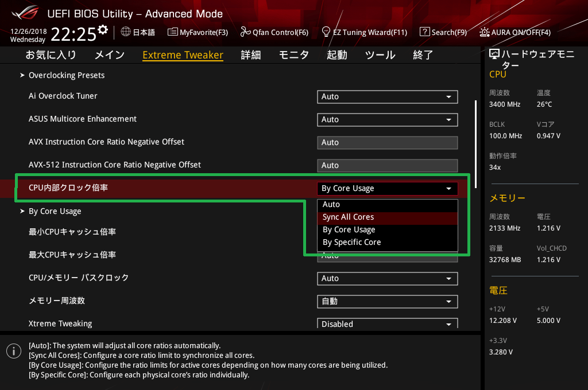This screenshot has height=390, width=588.
Task: Open Ai Overclock Tuner dropdown
Action: coord(388,97)
